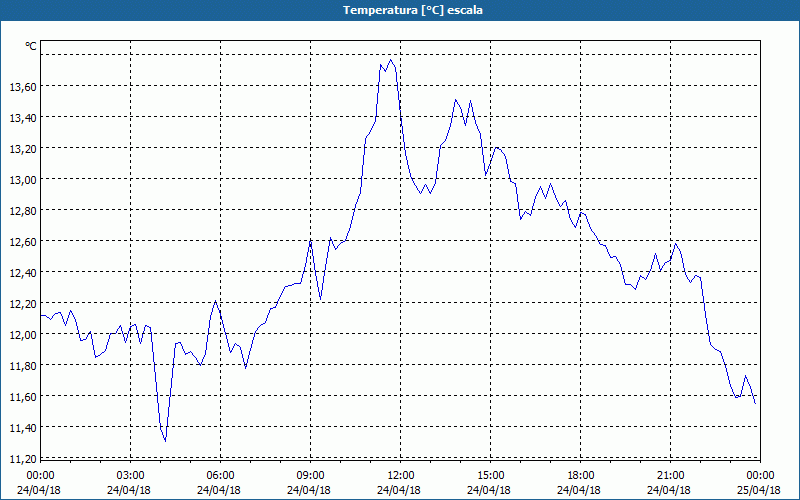800x500 pixels.
Task: Click the 00:00 label at axis start
Action: (40, 476)
